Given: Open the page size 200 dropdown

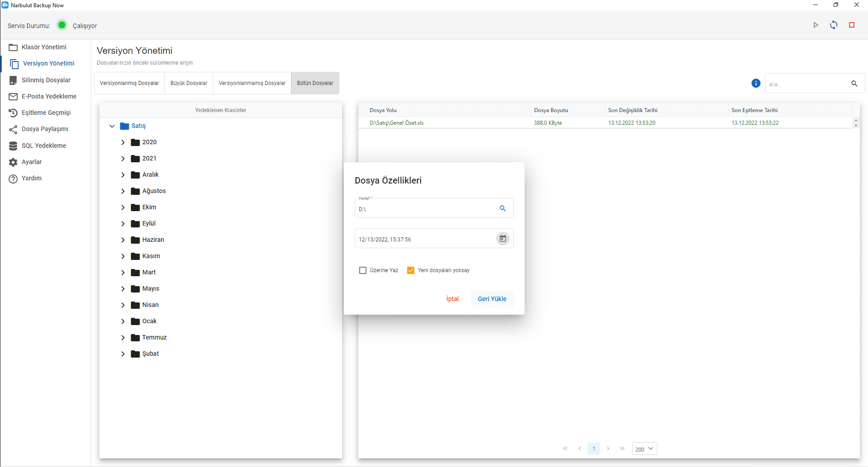Looking at the screenshot, I should tap(644, 449).
